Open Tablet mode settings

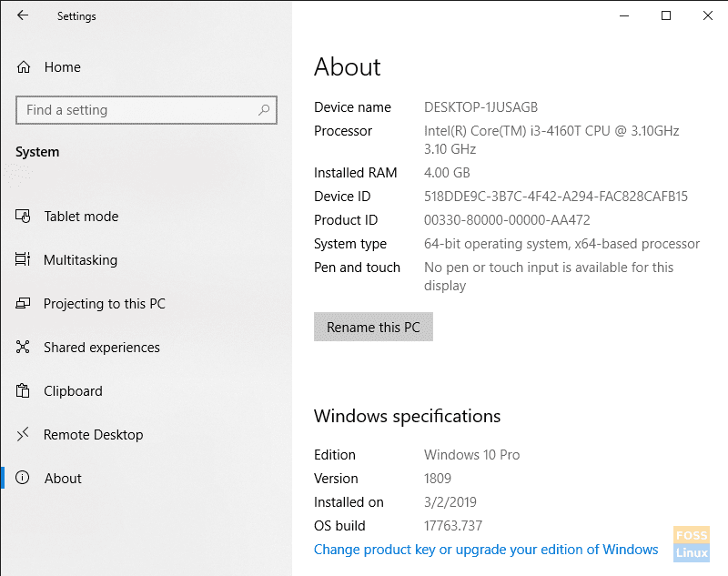[81, 217]
